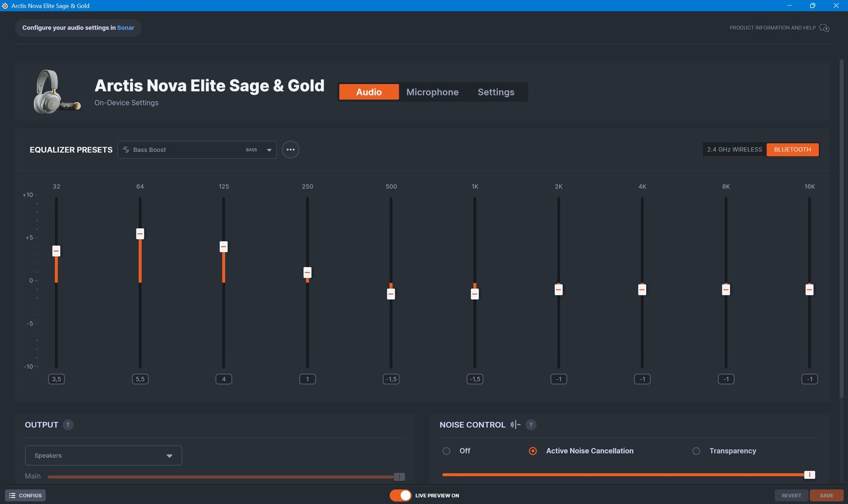Open the Sonar link in the top banner
Screen dimensions: 848x504
click(x=126, y=28)
